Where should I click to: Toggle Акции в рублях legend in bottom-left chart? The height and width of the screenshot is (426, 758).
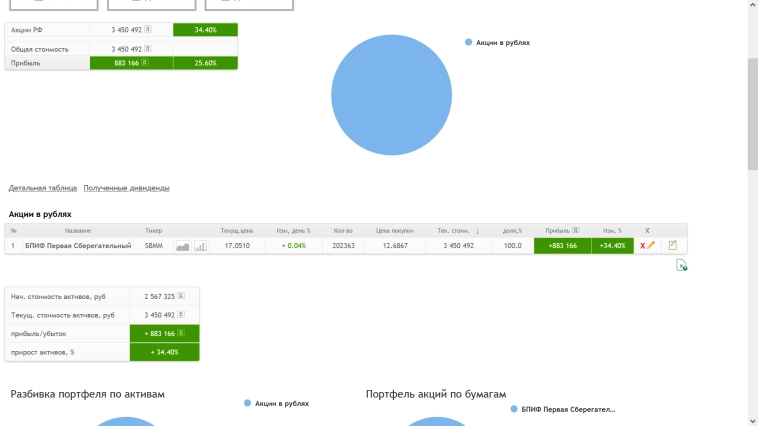[x=276, y=404]
